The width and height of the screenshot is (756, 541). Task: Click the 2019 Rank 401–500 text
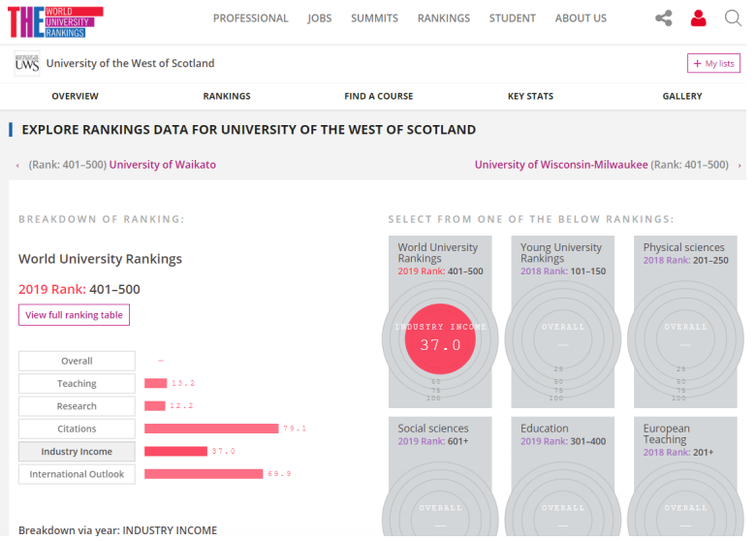pos(79,289)
